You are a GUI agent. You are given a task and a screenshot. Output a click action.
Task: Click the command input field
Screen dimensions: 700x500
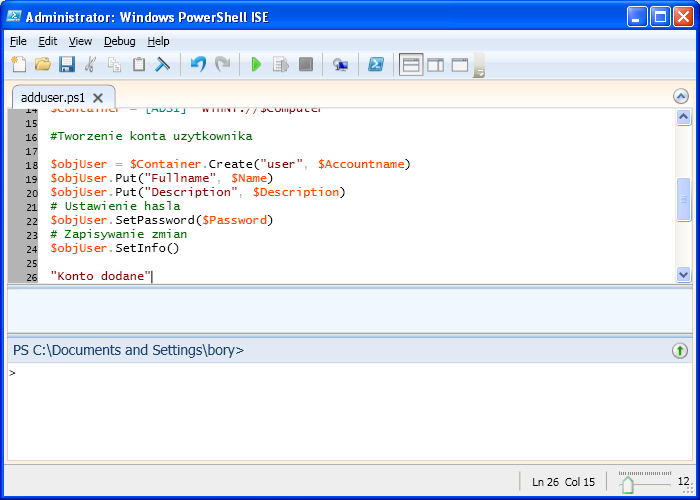pos(350,411)
